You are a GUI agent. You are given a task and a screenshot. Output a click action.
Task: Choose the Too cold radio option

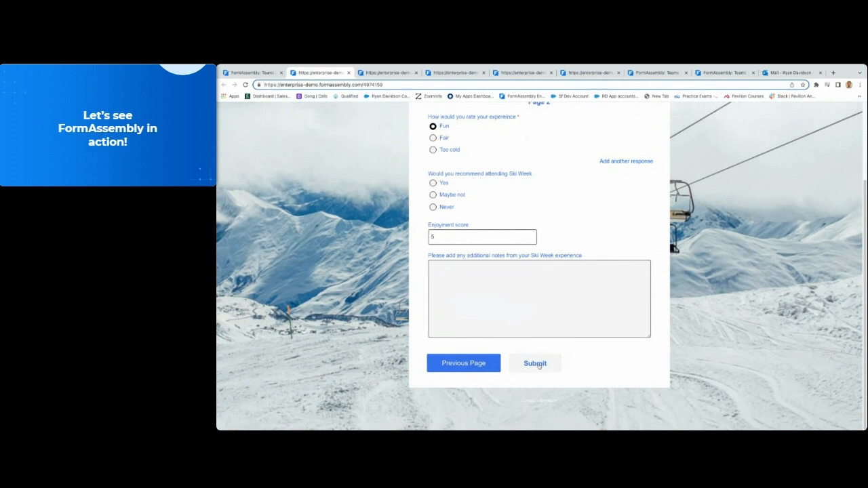[433, 150]
